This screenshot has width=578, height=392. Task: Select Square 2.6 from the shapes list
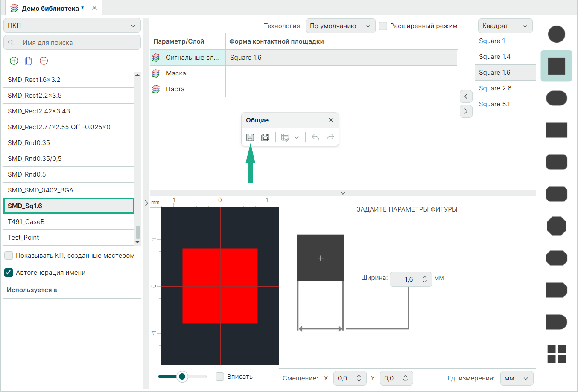(x=495, y=88)
